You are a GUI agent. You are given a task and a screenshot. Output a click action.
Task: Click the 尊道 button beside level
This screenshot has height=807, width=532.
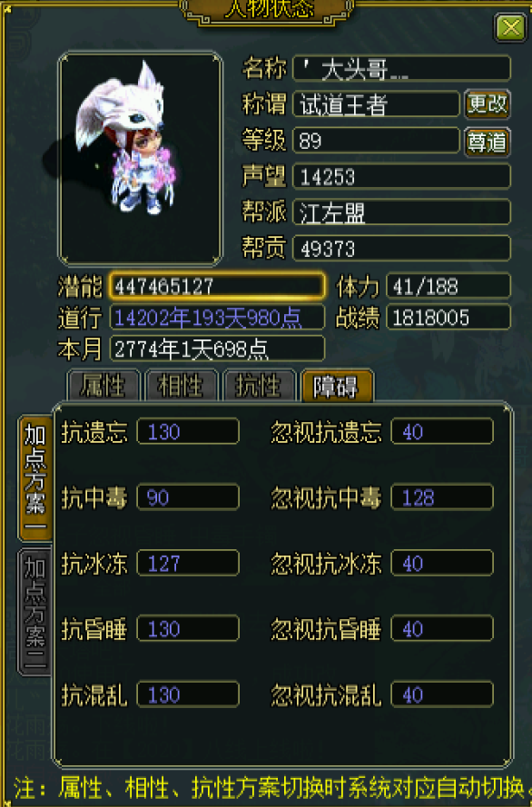488,142
